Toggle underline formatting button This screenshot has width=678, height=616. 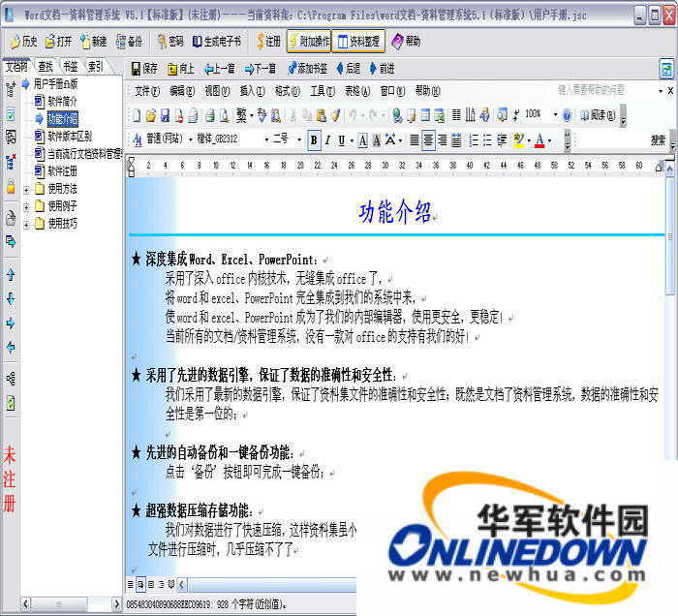click(342, 140)
